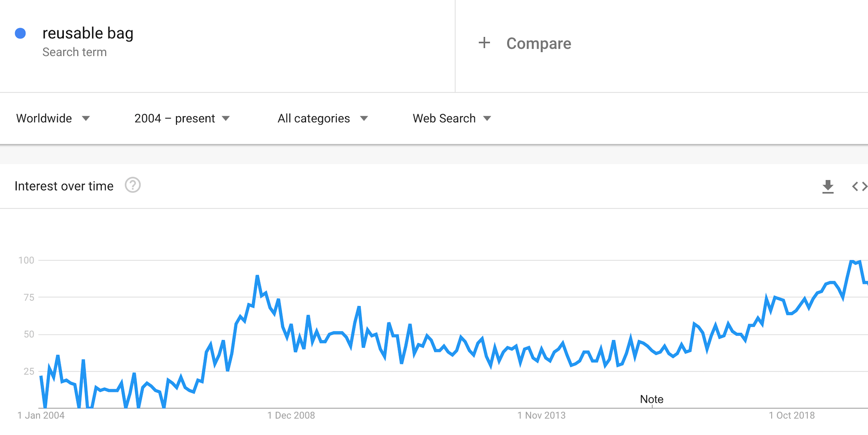Click the dropdown arrow next to Worldwide

point(86,119)
